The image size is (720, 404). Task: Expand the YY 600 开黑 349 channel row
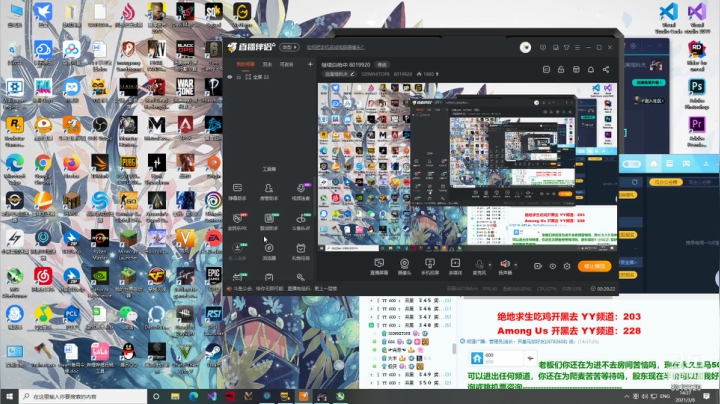coord(371,375)
